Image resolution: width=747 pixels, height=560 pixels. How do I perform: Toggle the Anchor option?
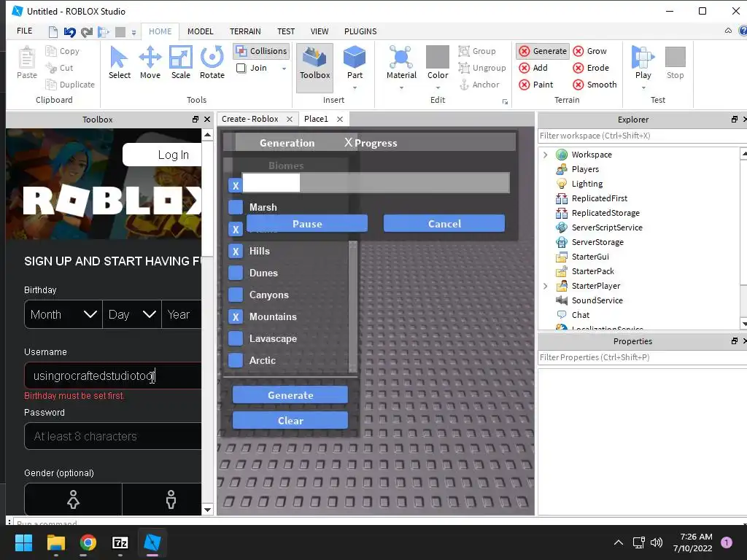point(479,85)
